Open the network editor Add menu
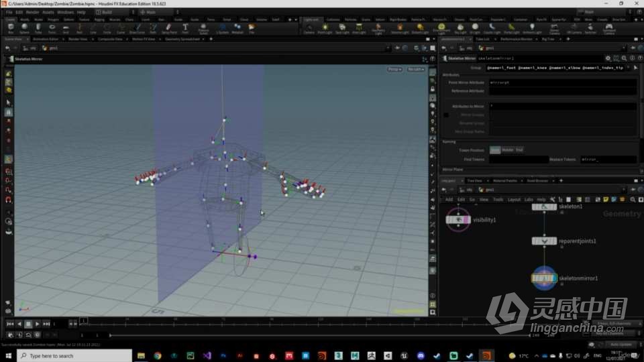The width and height of the screenshot is (644, 362). (449, 200)
